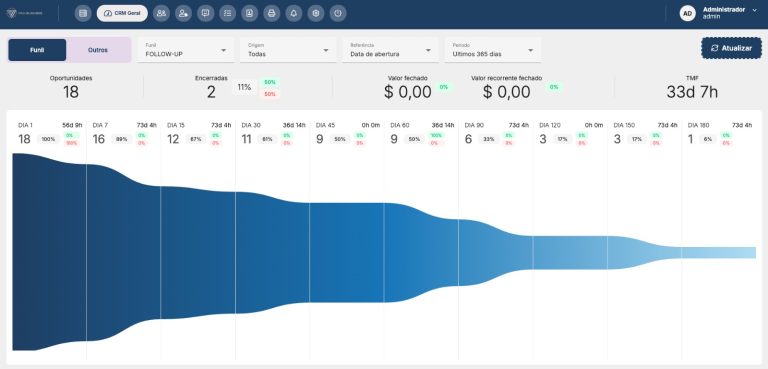
Task: Click the Valor fechado $ 0,00 amount
Action: pos(408,92)
